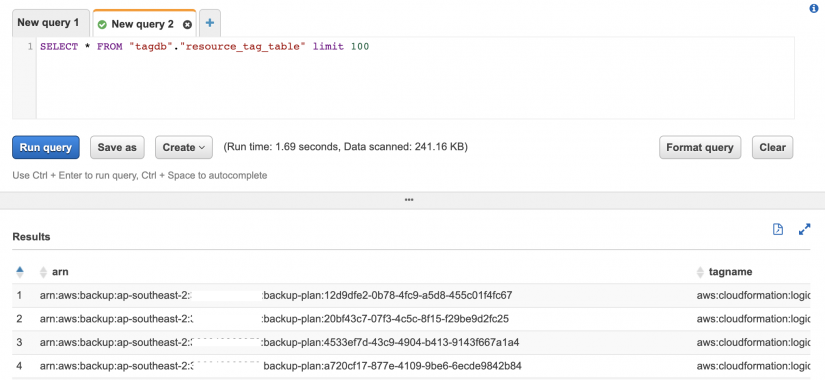Screen dimensions: 825x380
Task: Click the run time and data scanned text
Action: tap(346, 147)
